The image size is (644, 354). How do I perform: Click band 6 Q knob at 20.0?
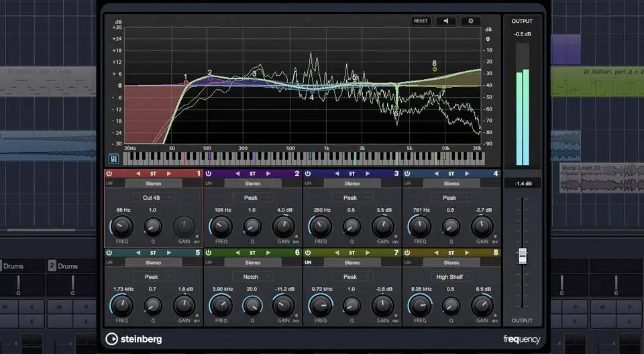[x=252, y=306]
